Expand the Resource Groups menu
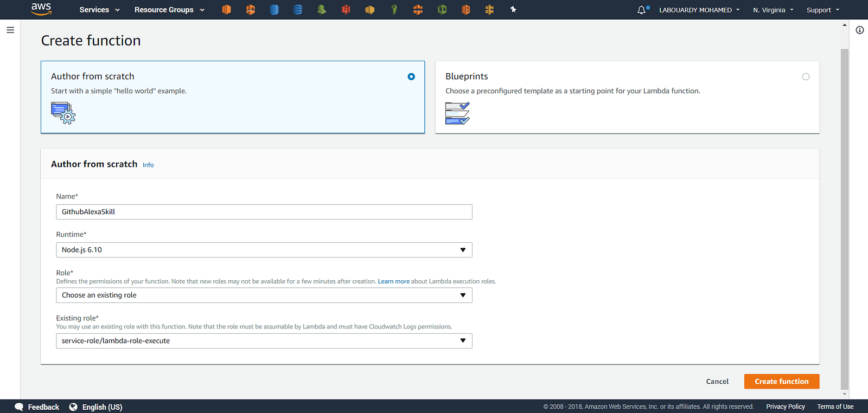Viewport: 868px width, 413px height. [169, 10]
